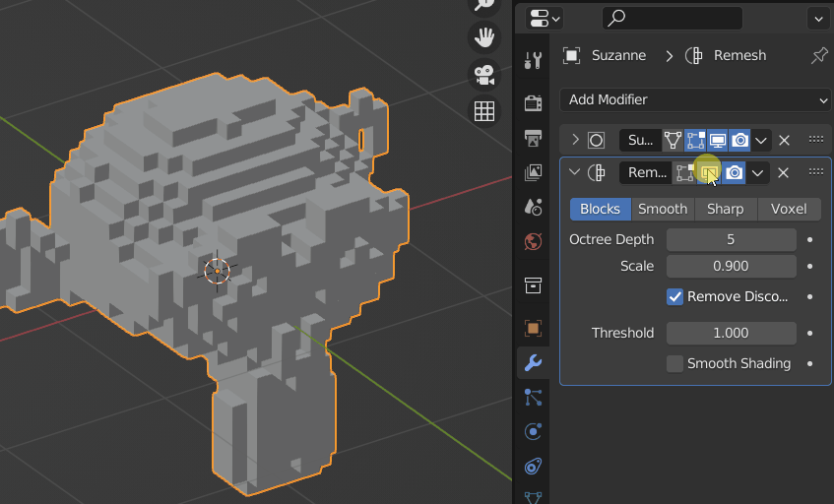Animate Scale property dot

[810, 267]
